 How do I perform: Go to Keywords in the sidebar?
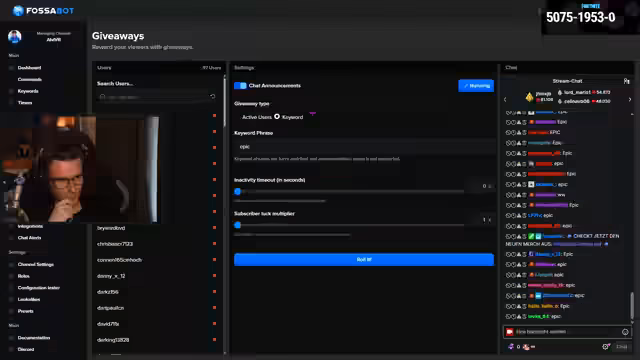pos(28,91)
